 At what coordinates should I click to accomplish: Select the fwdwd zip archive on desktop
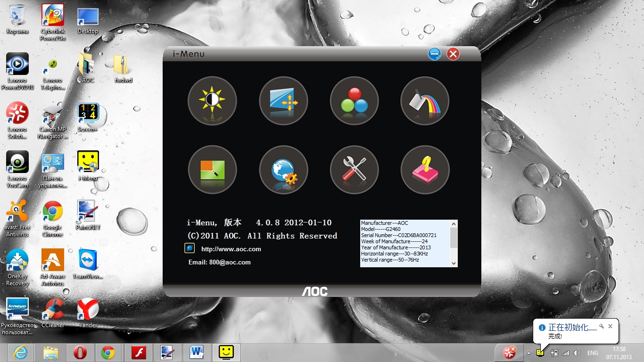click(124, 68)
